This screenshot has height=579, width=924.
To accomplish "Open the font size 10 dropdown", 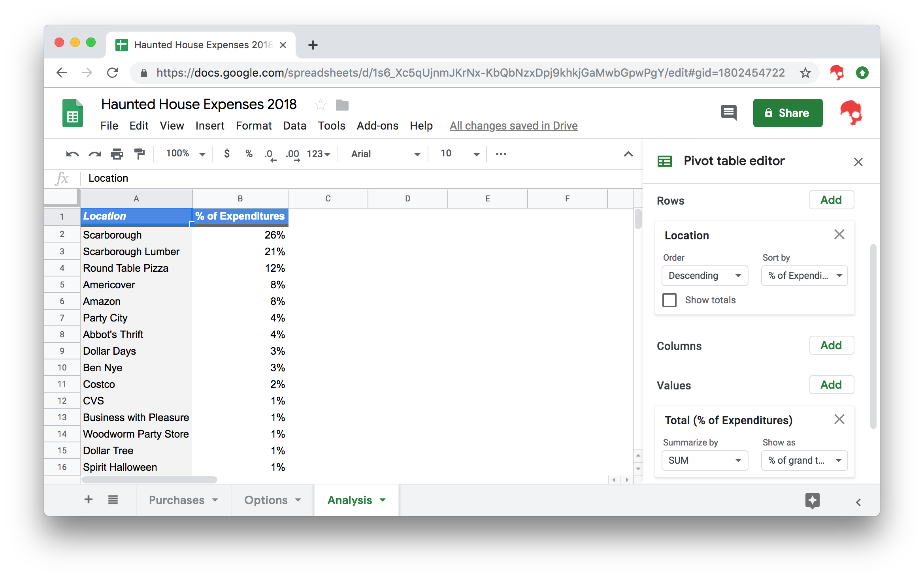I will click(459, 154).
